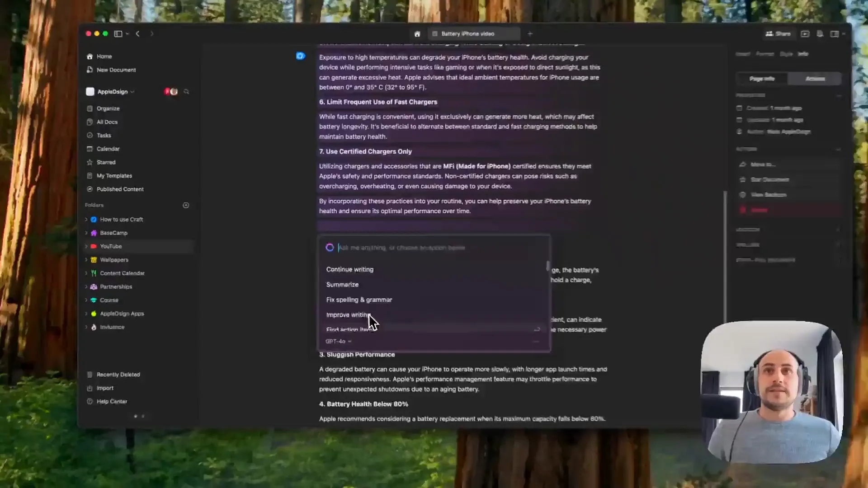The width and height of the screenshot is (868, 488).
Task: Click the back navigation arrow
Action: click(138, 34)
